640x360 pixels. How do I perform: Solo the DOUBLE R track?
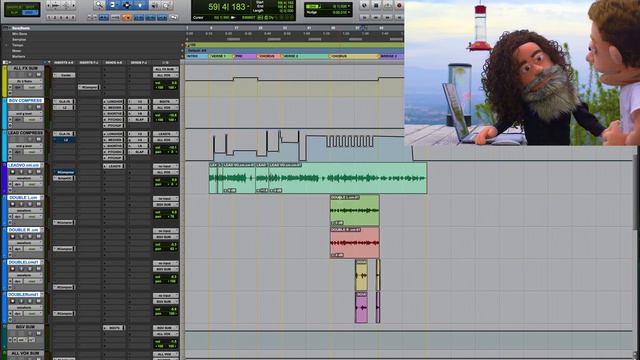point(31,236)
